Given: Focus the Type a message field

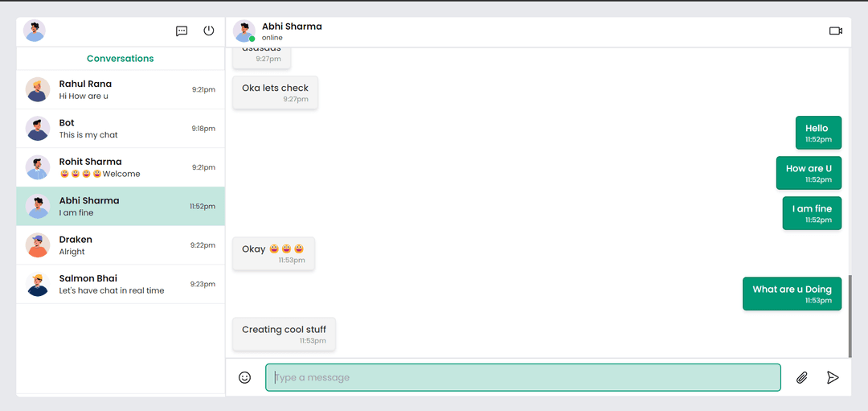Looking at the screenshot, I should (522, 377).
